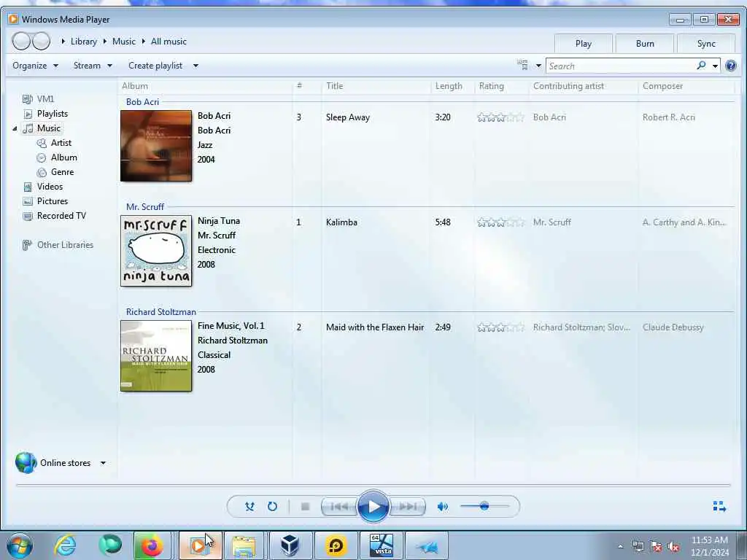Click the Stop playback button

click(306, 507)
